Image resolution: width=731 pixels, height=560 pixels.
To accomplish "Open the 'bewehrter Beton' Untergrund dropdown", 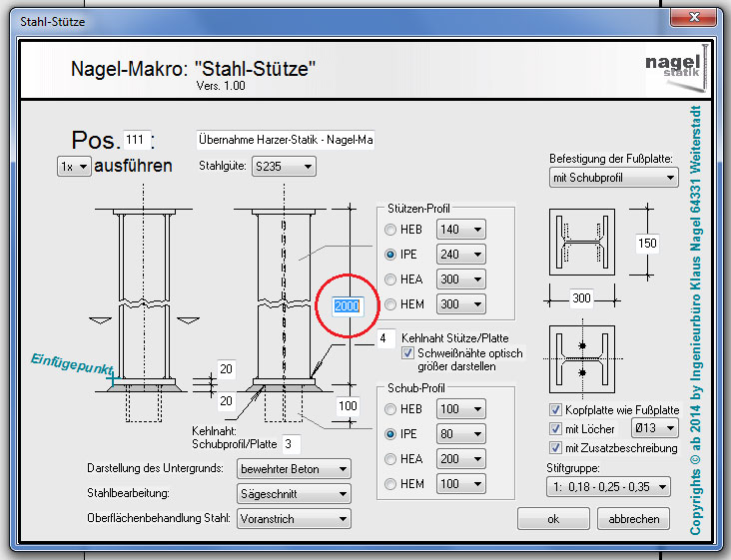I will (x=294, y=468).
